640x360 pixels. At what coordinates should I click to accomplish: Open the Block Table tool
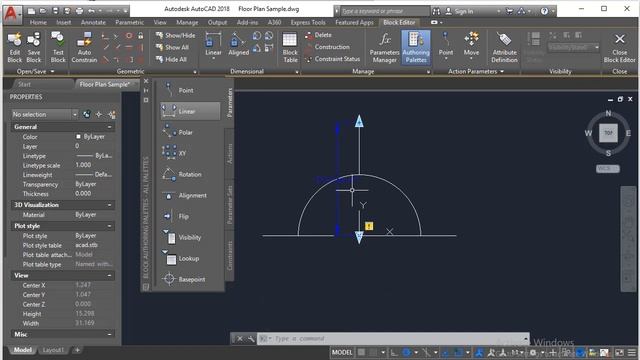[x=290, y=47]
